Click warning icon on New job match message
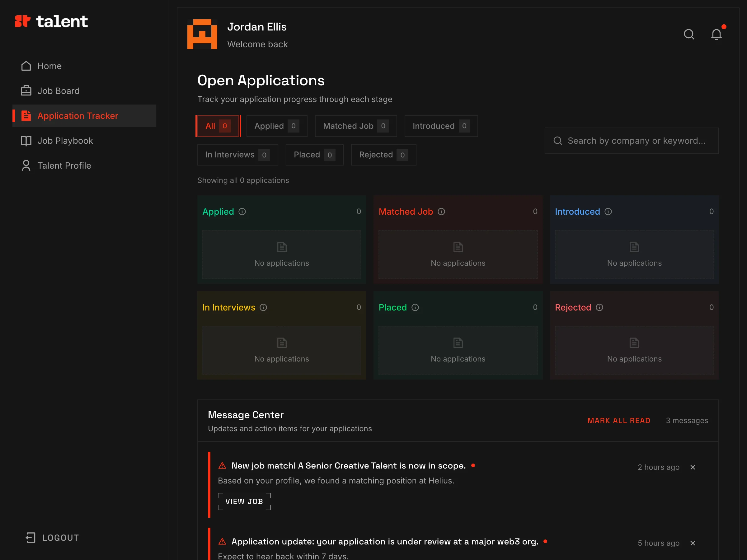 (x=222, y=465)
